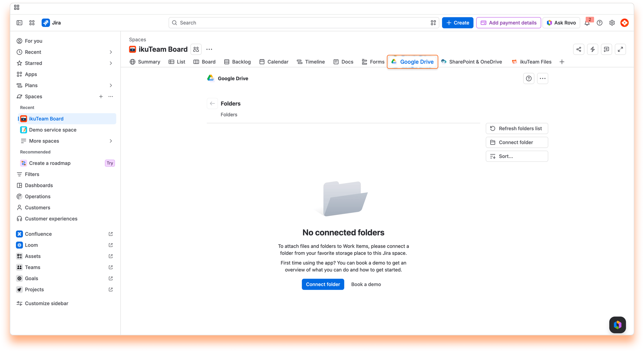The width and height of the screenshot is (644, 352).
Task: Click Book a demo link
Action: [x=366, y=284]
